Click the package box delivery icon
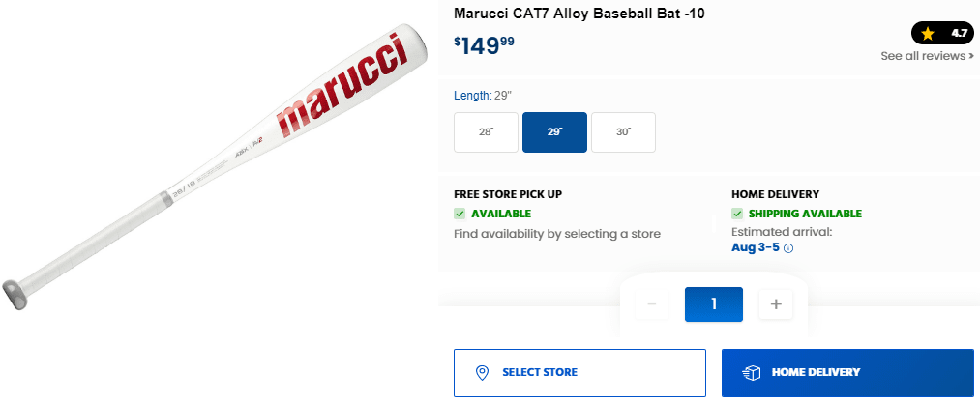This screenshot has width=980, height=402. click(x=751, y=372)
